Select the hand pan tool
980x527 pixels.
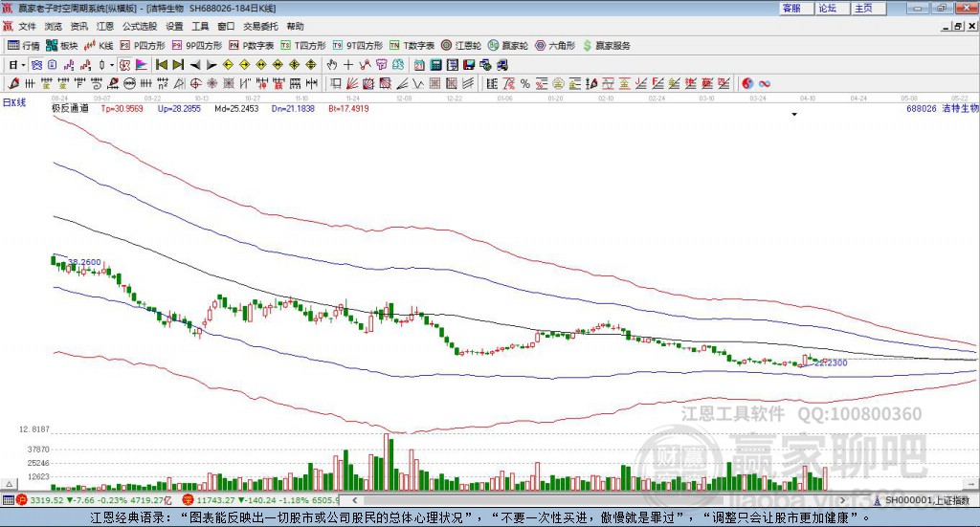click(331, 65)
